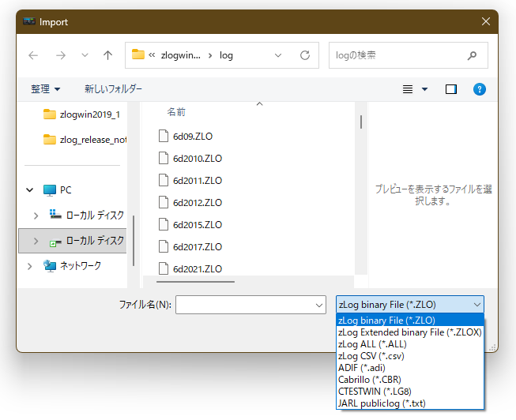Select file 6d09.ZLO
The width and height of the screenshot is (516, 420).
point(186,136)
